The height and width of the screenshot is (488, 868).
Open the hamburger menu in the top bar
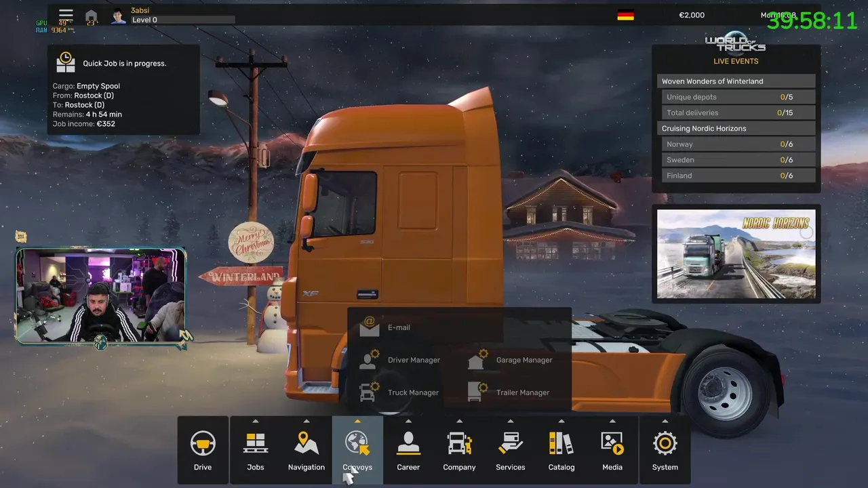[66, 14]
